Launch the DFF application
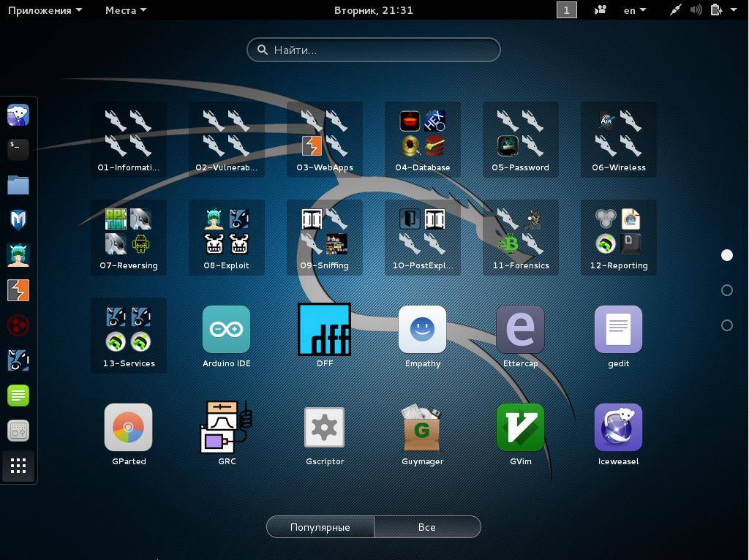 [324, 335]
